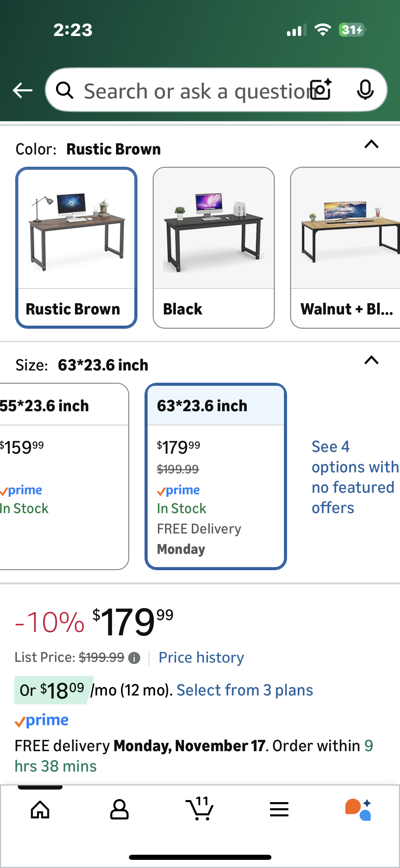Viewport: 400px width, 868px height.
Task: Collapse the Size section chevron
Action: tap(372, 360)
